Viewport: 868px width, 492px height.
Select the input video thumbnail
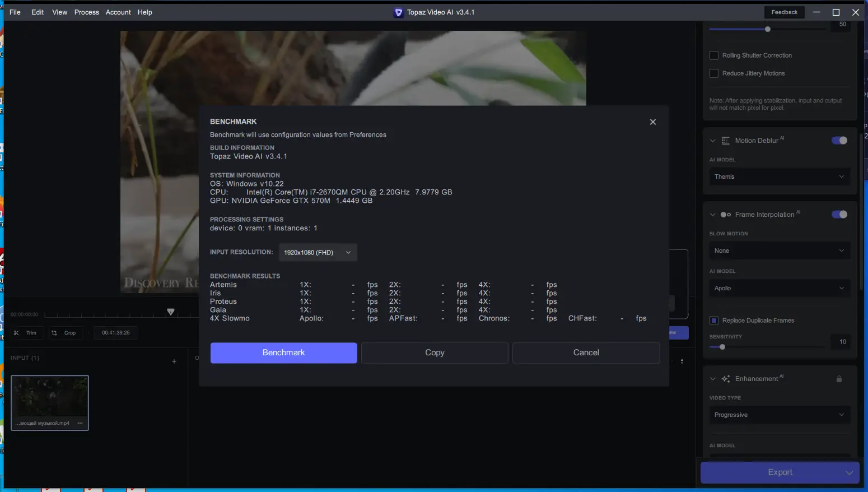pyautogui.click(x=50, y=402)
